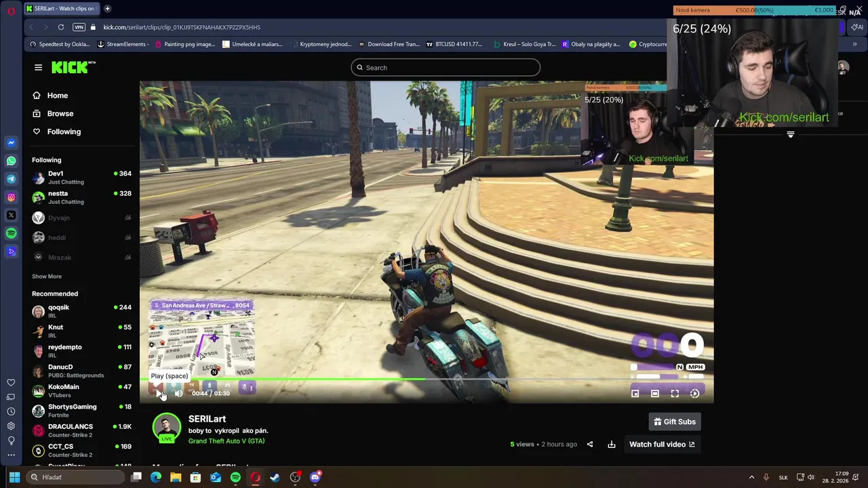Click SERILart live avatar
The height and width of the screenshot is (488, 868).
pos(166,428)
